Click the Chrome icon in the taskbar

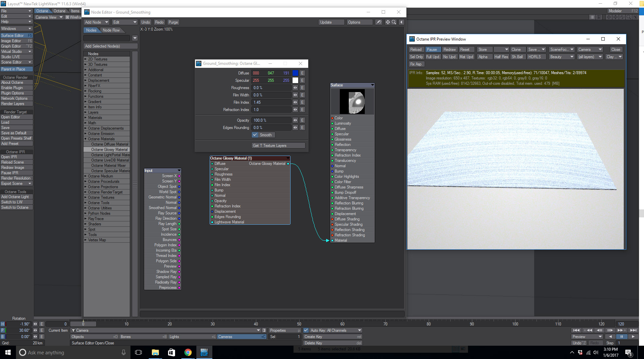188,352
